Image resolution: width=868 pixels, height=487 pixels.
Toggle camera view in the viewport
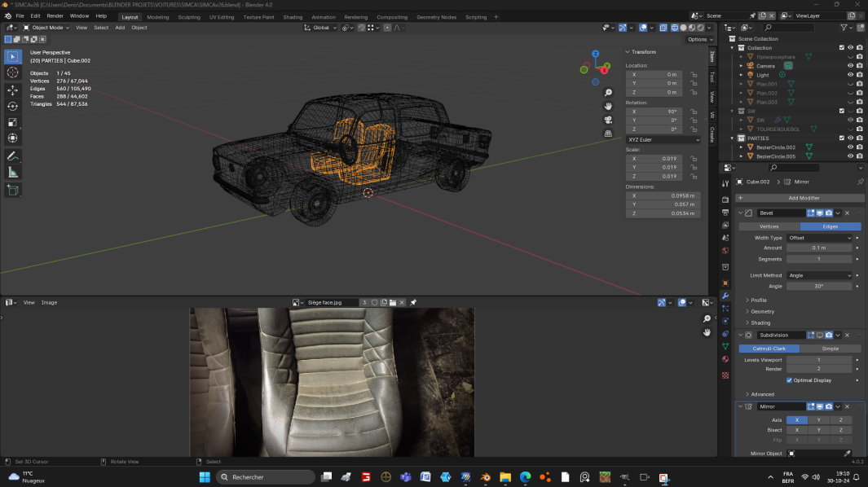tap(608, 120)
